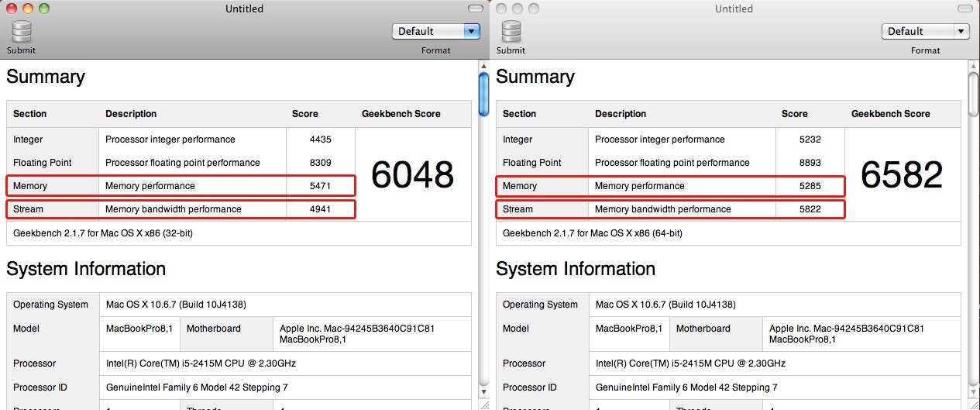Click Operating System value in left window

176,305
